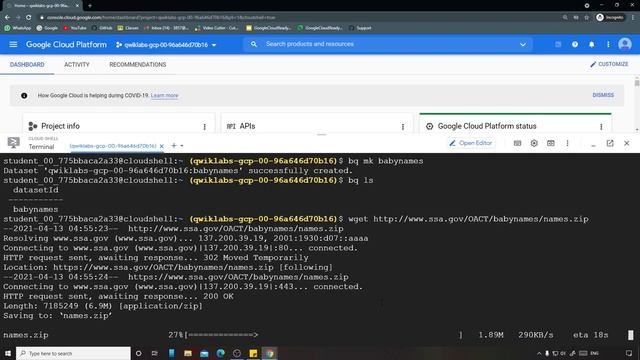Close the Cloud Shell panel
640x360 pixels.
(x=627, y=143)
